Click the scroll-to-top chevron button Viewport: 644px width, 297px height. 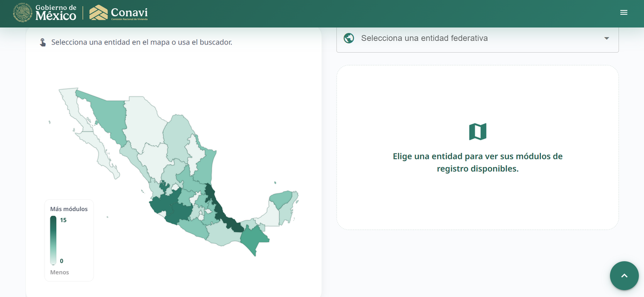[624, 276]
